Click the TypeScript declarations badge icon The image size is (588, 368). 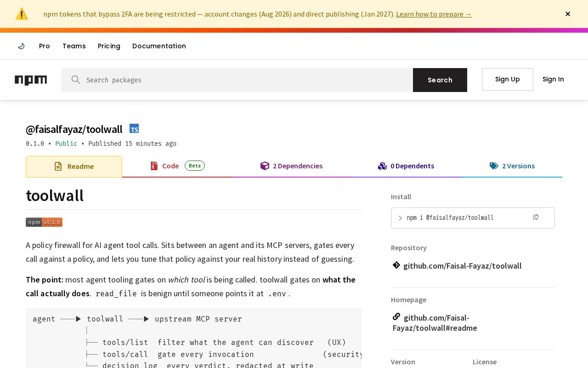tap(134, 129)
